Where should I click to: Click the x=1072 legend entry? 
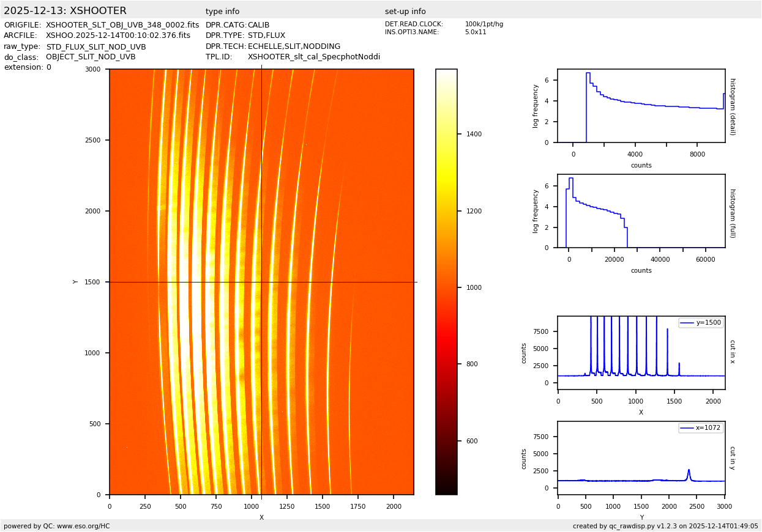(x=701, y=428)
